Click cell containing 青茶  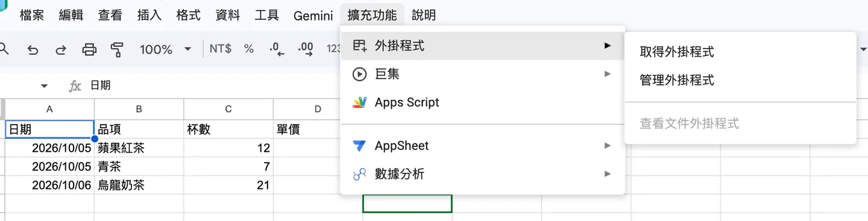click(139, 166)
